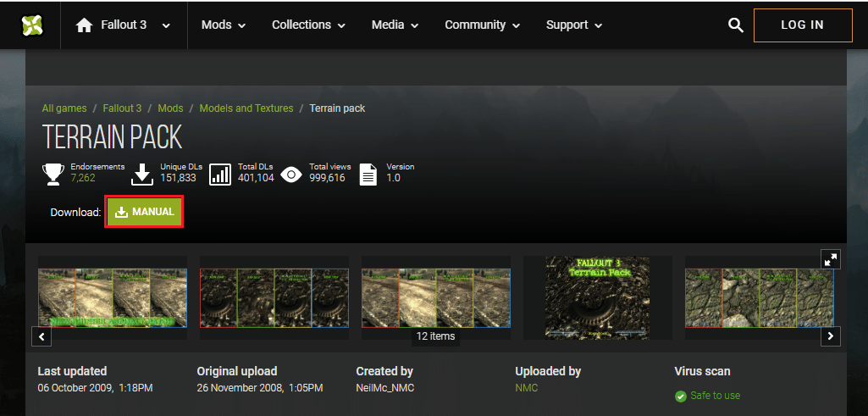The image size is (868, 416).
Task: Go to next gallery image arrow
Action: pos(831,336)
